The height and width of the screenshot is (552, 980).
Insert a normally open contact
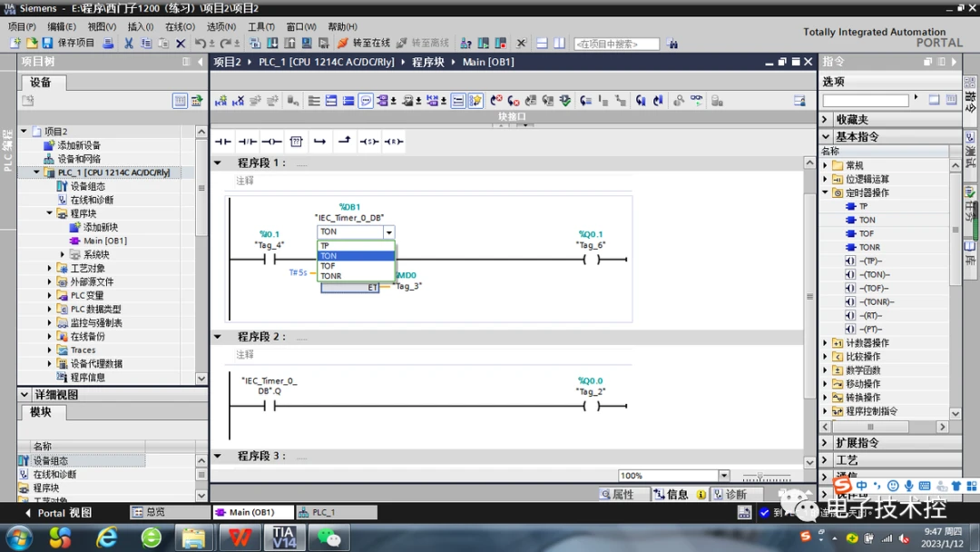click(x=223, y=142)
